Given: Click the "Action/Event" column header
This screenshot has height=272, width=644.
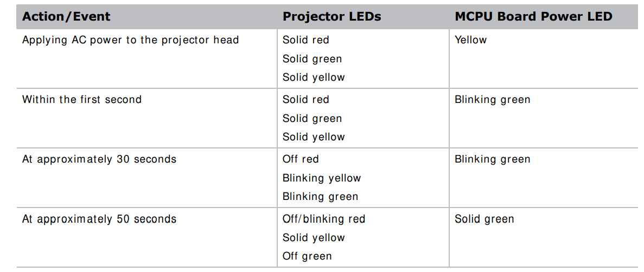Looking at the screenshot, I should tap(66, 17).
